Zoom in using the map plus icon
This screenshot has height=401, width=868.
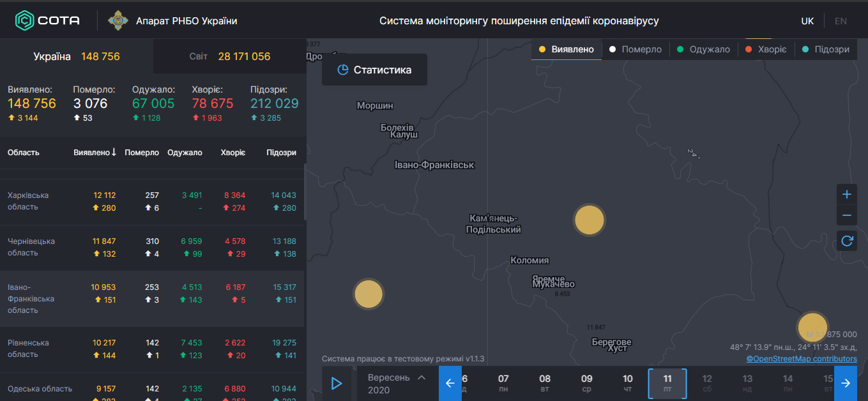pyautogui.click(x=847, y=194)
